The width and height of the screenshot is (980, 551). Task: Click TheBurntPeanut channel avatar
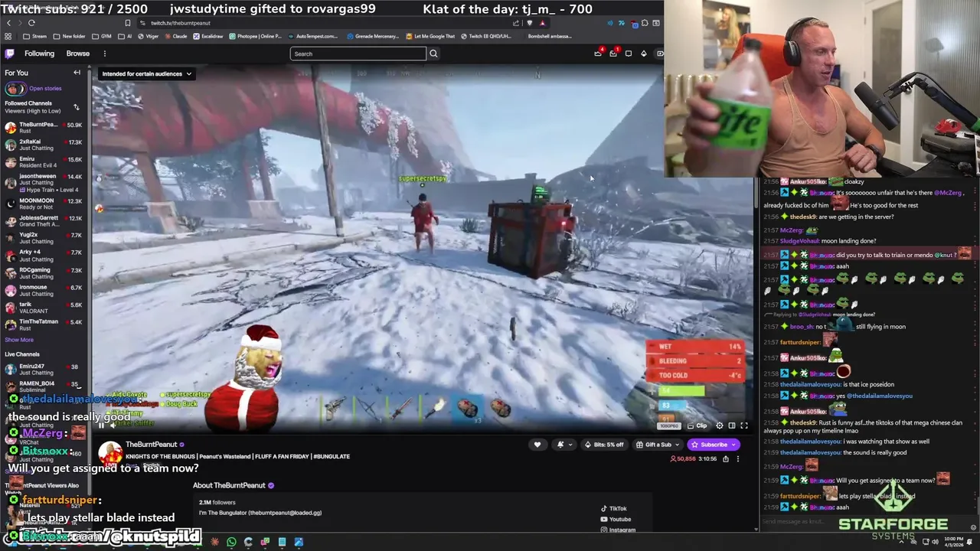coord(109,452)
